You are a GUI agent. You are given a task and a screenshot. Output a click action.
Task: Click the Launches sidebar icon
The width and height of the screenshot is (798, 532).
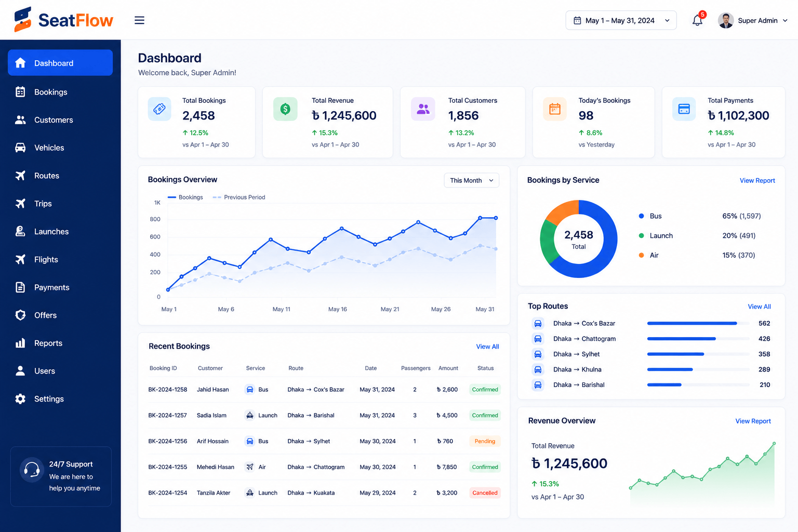click(20, 231)
